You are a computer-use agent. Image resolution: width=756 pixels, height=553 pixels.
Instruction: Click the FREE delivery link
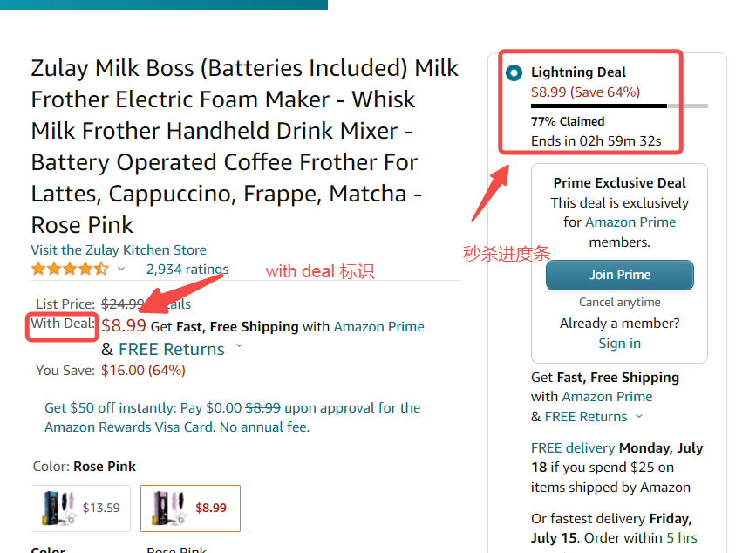tap(573, 448)
